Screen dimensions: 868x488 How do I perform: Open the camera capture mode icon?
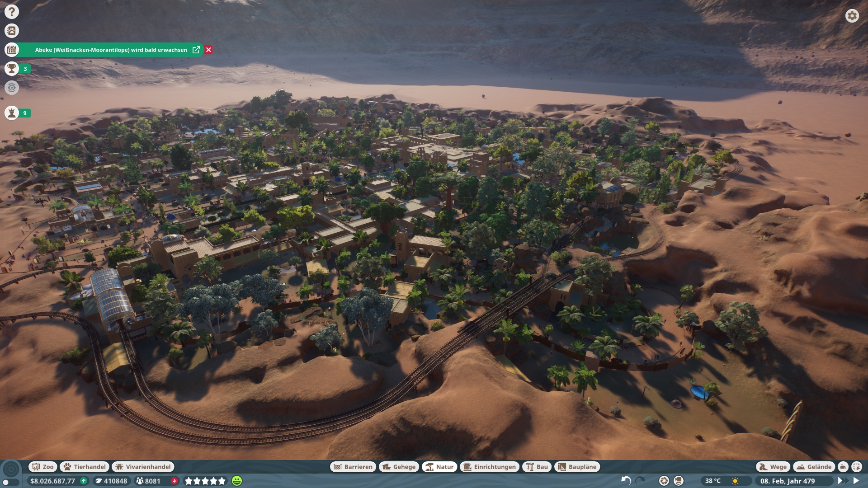click(x=664, y=481)
